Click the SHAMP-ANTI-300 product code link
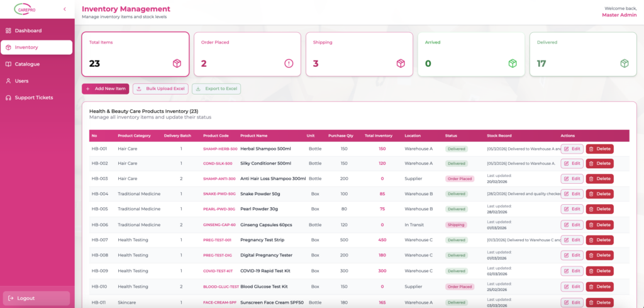The height and width of the screenshot is (308, 644). tap(219, 179)
